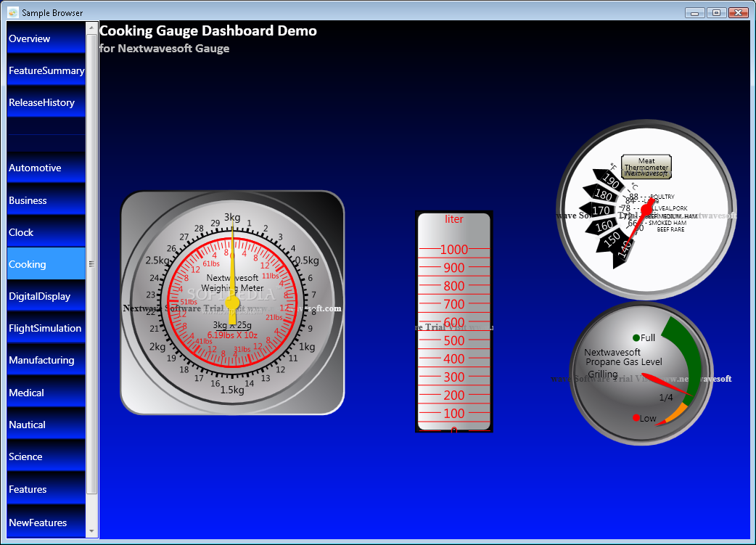This screenshot has height=545, width=756.
Task: Click the 1/4 mark on propane gauge
Action: click(x=666, y=398)
